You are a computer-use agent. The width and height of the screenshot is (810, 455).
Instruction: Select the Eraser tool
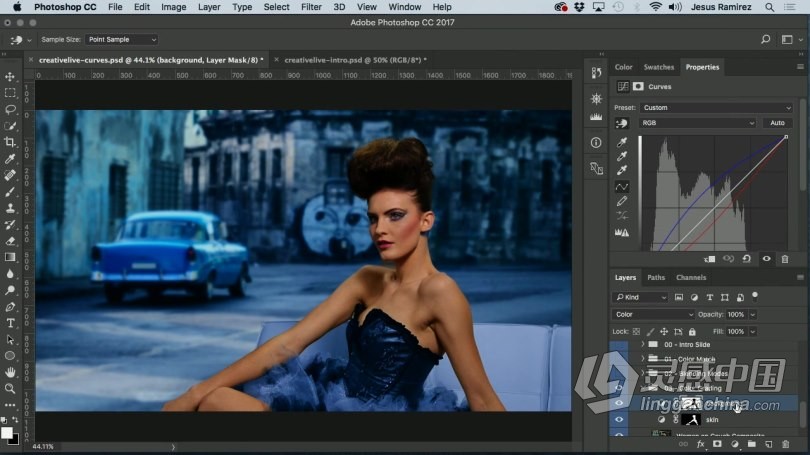[x=10, y=241]
